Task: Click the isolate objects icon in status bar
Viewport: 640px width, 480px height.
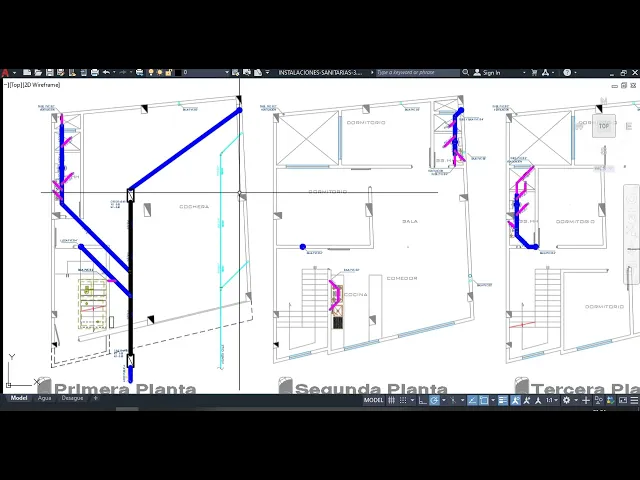Action: pyautogui.click(x=599, y=400)
